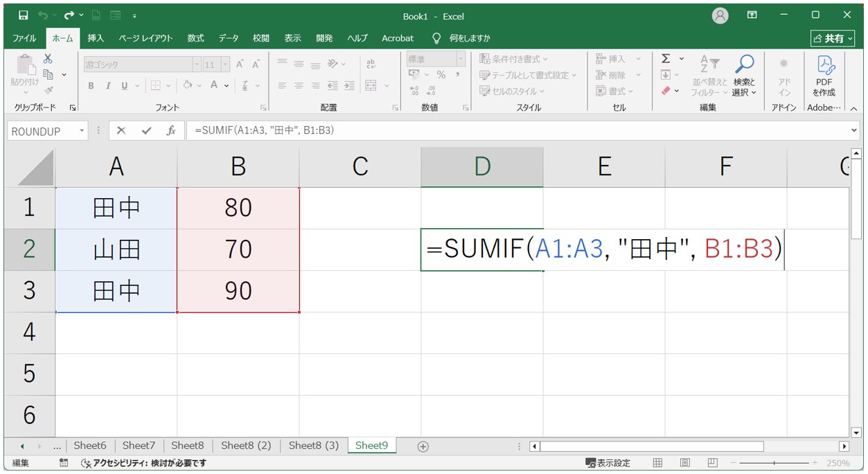
Task: Click the Redo arrow icon
Action: pyautogui.click(x=69, y=15)
